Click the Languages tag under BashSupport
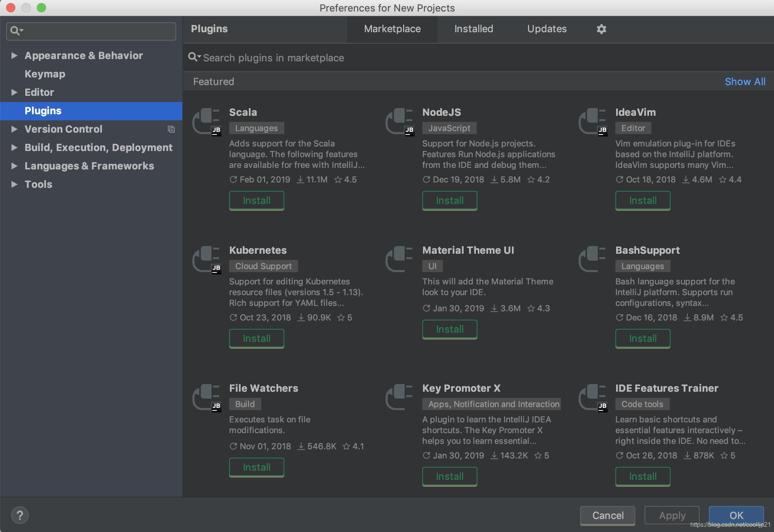This screenshot has height=532, width=774. coord(643,266)
